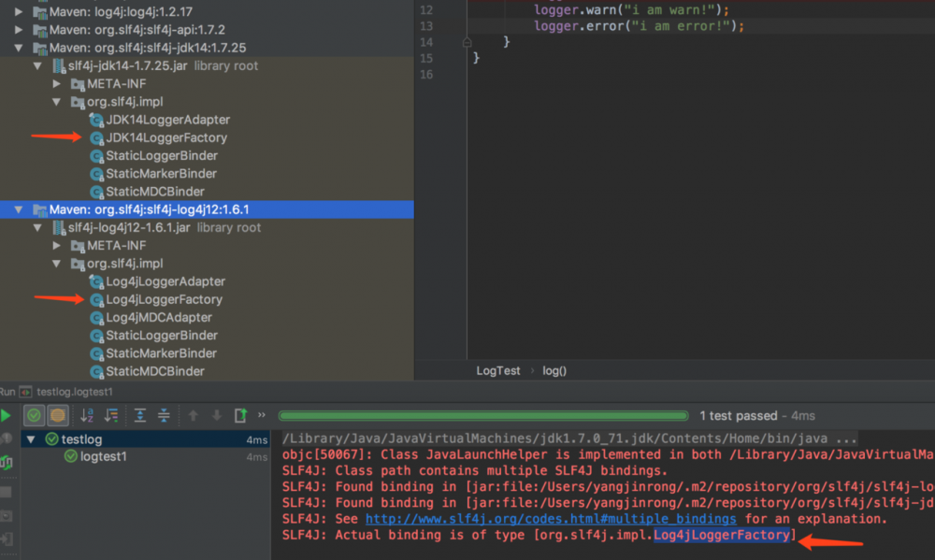The image size is (935, 560).
Task: Show more toolbar actions chevron
Action: (x=261, y=415)
